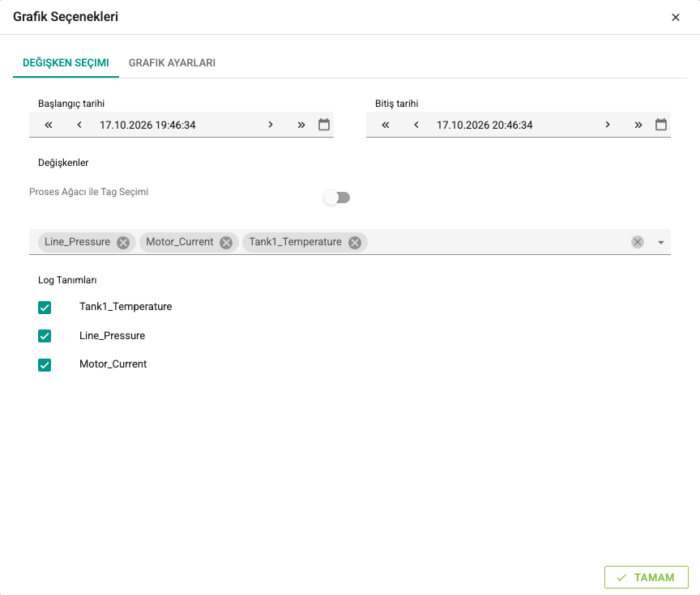Click the Line_Pressure chip text
Image resolution: width=700 pixels, height=595 pixels.
[77, 242]
